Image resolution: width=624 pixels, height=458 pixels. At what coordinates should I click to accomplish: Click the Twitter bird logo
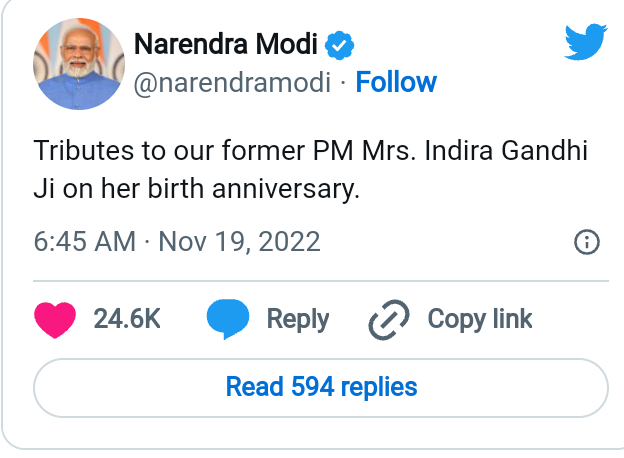pos(586,41)
